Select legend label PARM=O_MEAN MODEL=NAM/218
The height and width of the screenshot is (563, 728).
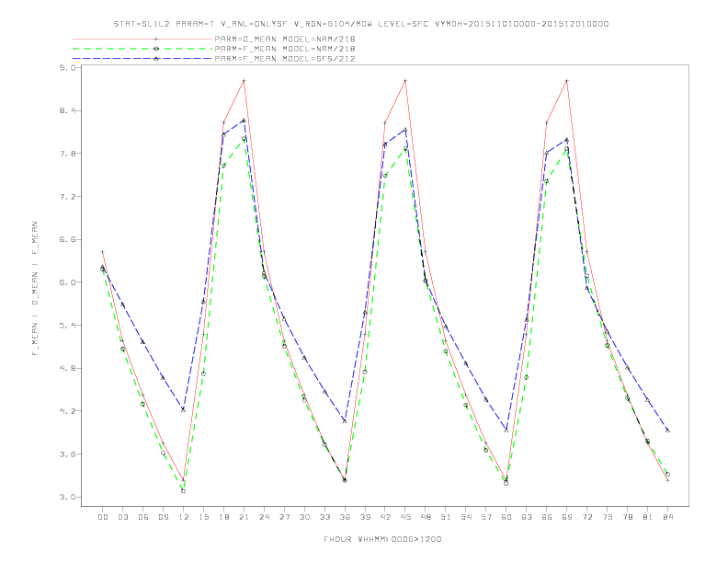[x=285, y=39]
